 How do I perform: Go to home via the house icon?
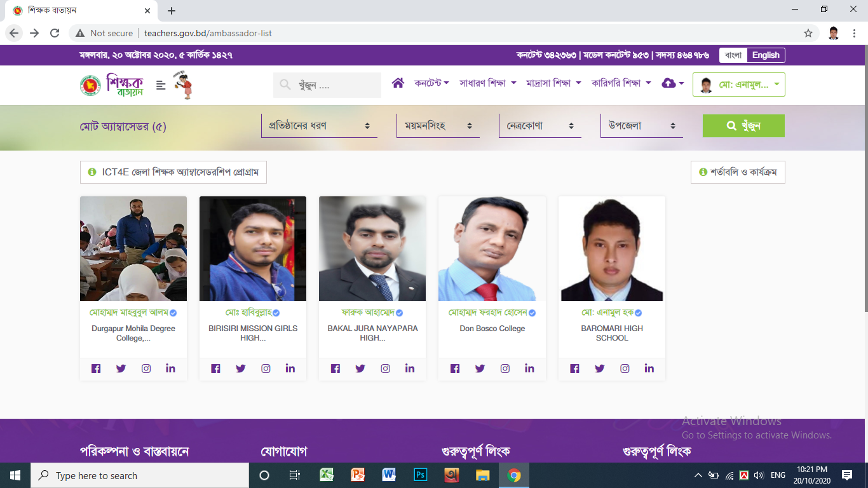[x=398, y=83]
